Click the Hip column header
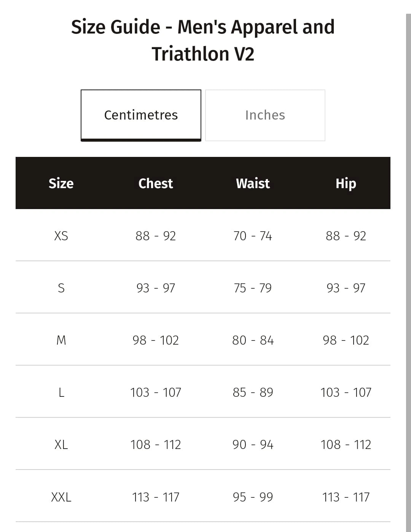 (346, 183)
